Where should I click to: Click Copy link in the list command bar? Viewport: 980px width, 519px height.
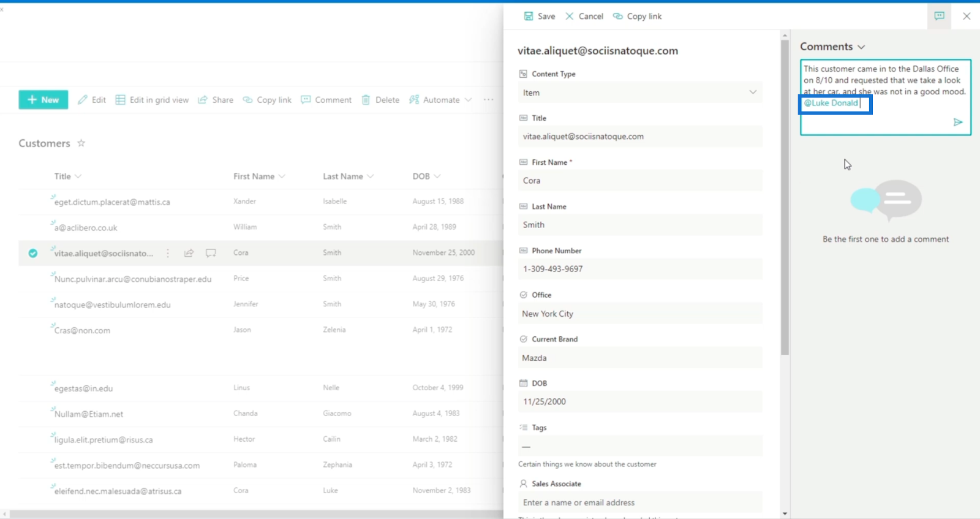267,100
